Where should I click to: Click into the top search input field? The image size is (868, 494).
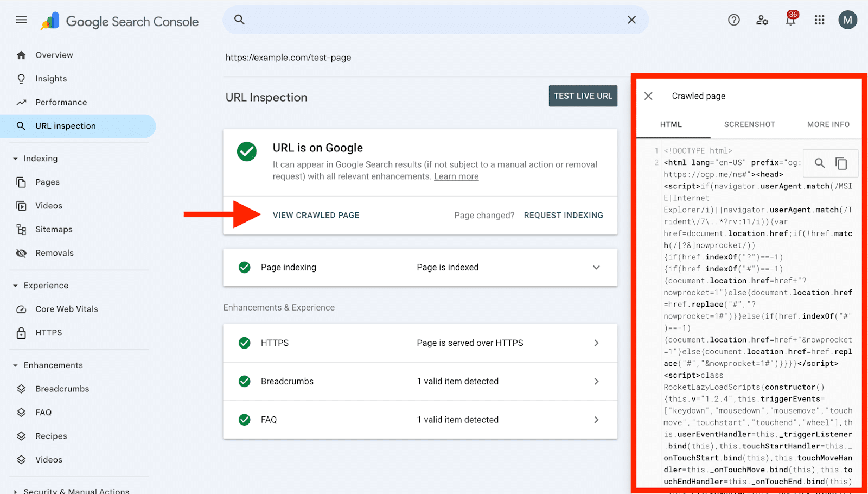tap(436, 20)
